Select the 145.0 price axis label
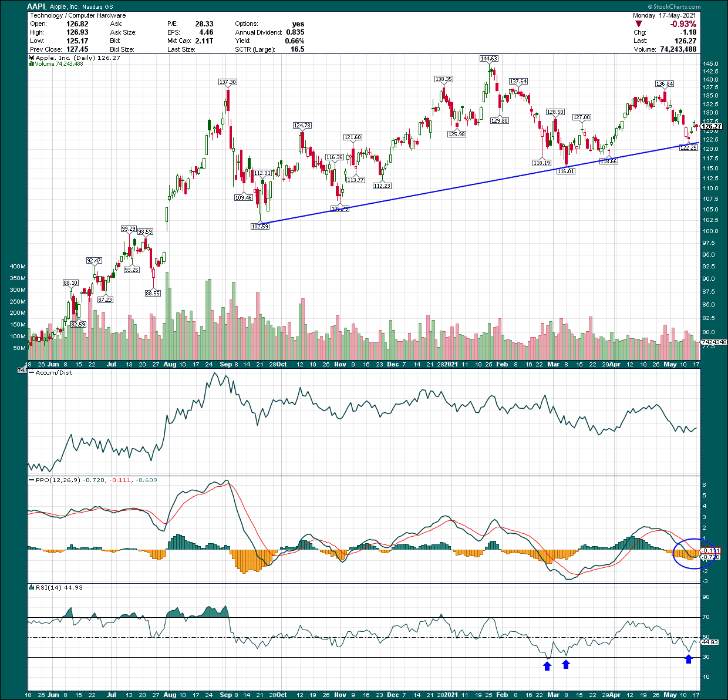Screen dimensions: 728x700 coord(710,63)
